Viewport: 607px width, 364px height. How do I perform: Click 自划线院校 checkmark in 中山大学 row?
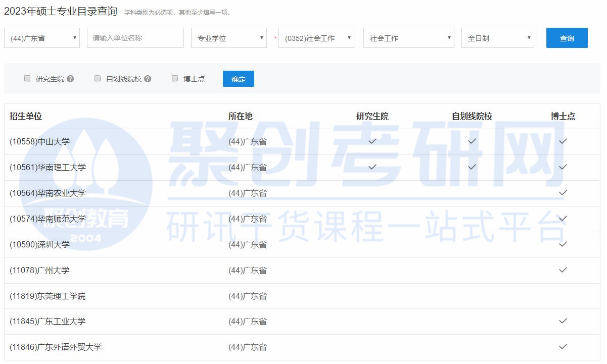tap(472, 141)
